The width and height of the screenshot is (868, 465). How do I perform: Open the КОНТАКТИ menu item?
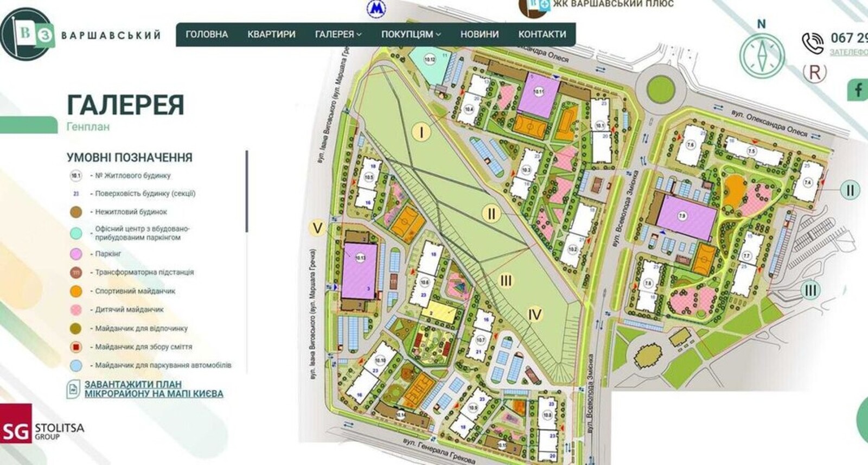pyautogui.click(x=542, y=34)
